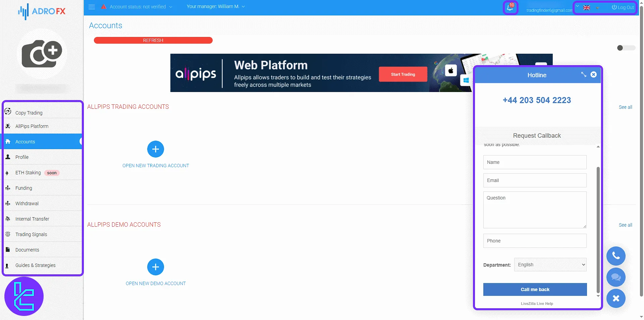Click the Call me back button
The width and height of the screenshot is (644, 320).
[535, 289]
